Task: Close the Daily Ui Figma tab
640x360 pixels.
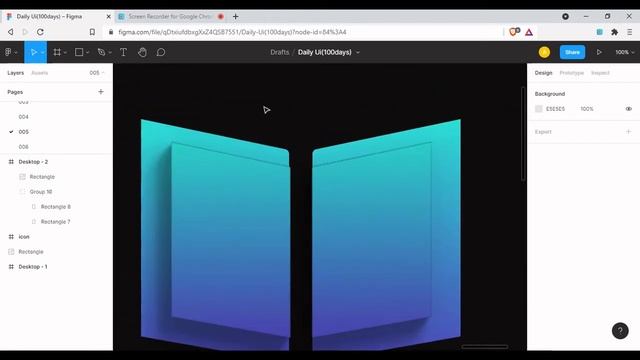Action: pos(108,17)
